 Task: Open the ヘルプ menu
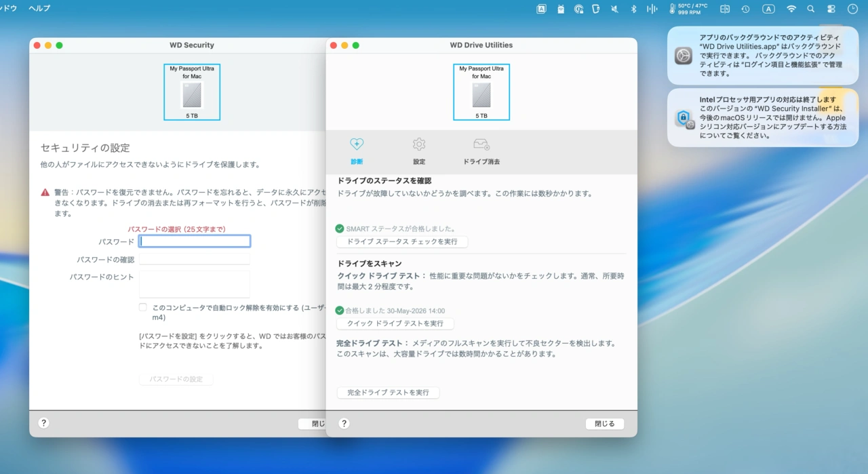pos(39,9)
